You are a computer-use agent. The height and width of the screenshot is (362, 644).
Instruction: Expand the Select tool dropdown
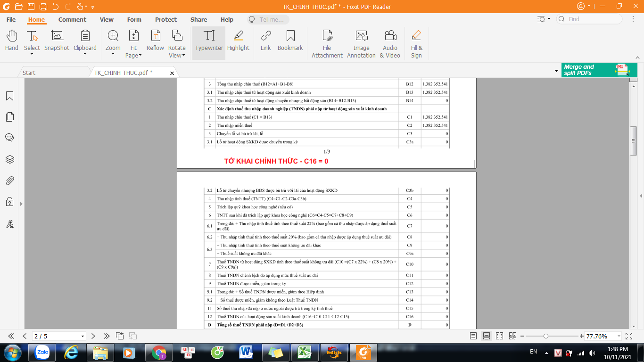pos(32,54)
